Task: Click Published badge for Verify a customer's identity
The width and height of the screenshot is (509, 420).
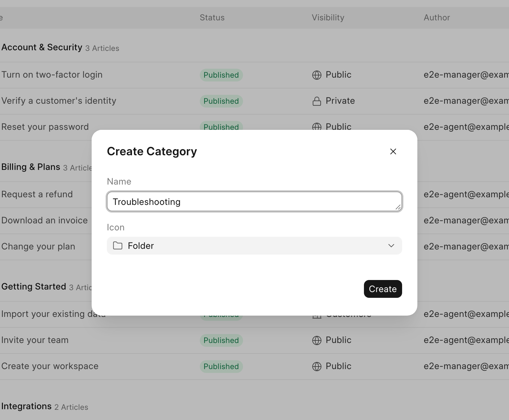Action: point(221,101)
